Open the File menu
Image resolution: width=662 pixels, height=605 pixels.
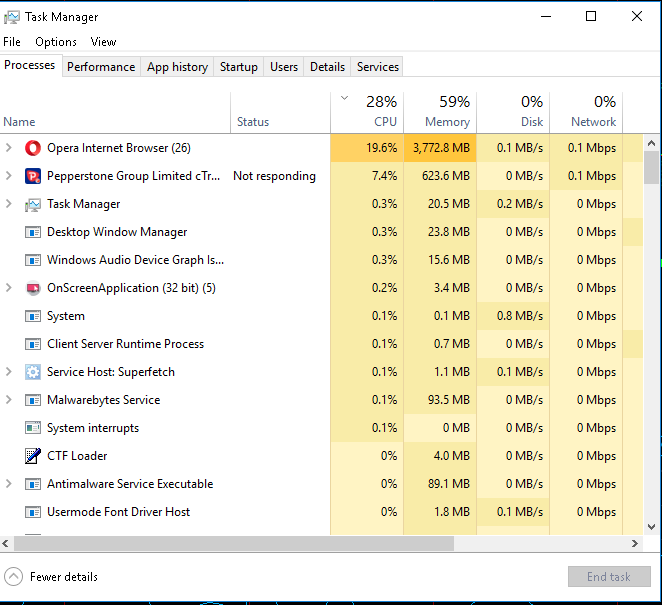point(12,42)
